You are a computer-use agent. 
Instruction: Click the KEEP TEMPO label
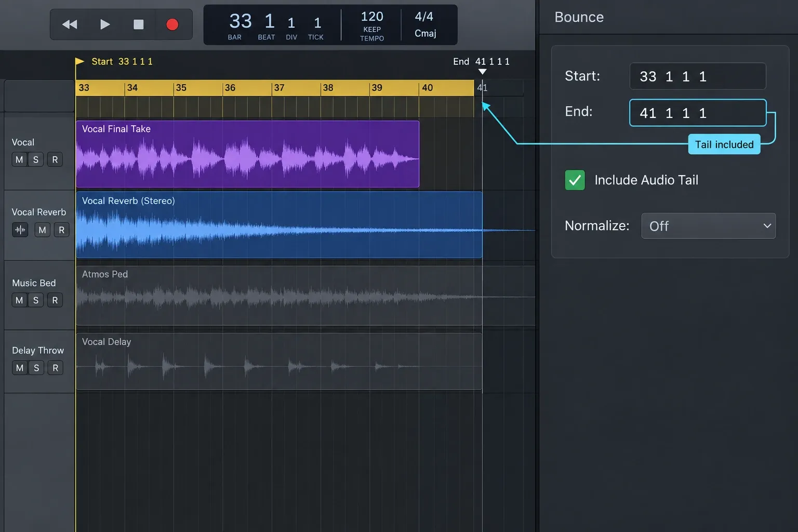[x=372, y=34]
